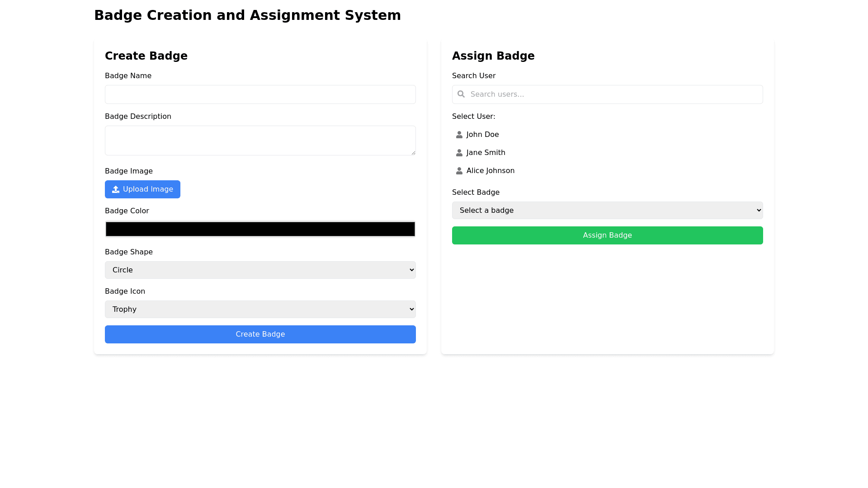Click Jane Smith's user icon

(x=459, y=153)
